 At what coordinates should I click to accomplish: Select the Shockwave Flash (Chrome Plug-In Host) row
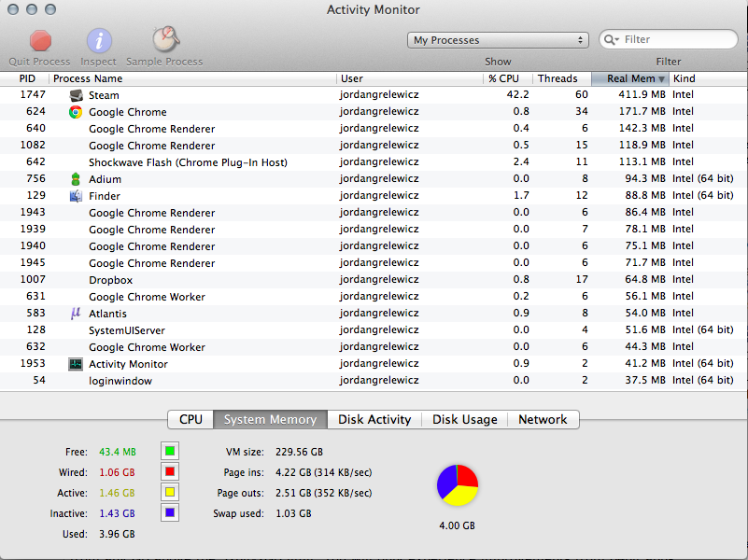[x=374, y=162]
